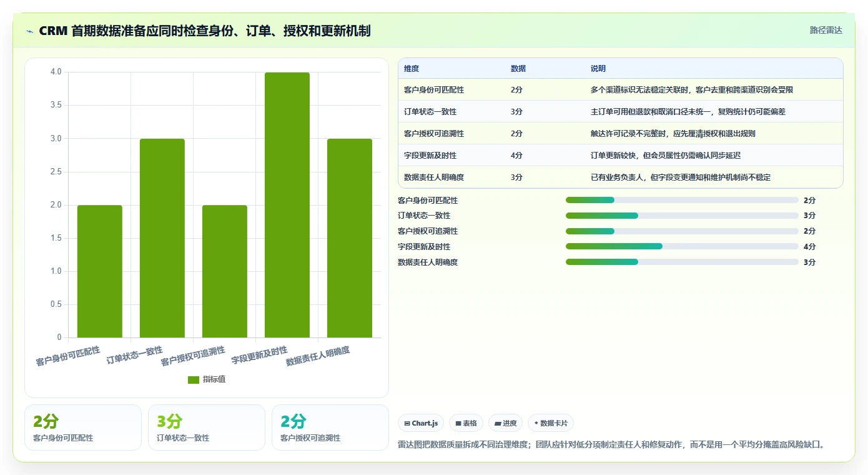The height and width of the screenshot is (475, 868).
Task: Click the 4分 value in the table
Action: 516,156
